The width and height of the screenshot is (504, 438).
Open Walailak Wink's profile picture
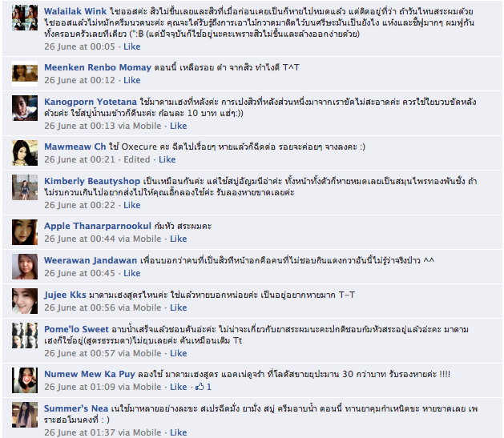[x=25, y=18]
